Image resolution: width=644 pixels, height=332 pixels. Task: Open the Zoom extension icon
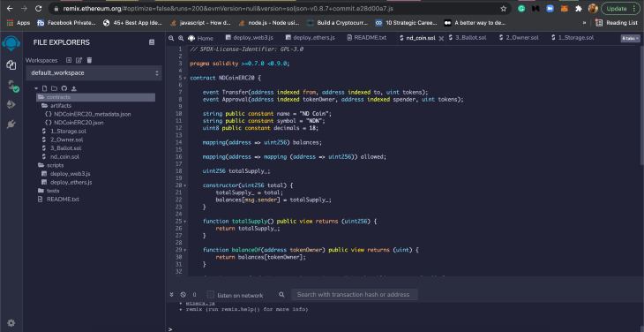[x=550, y=8]
